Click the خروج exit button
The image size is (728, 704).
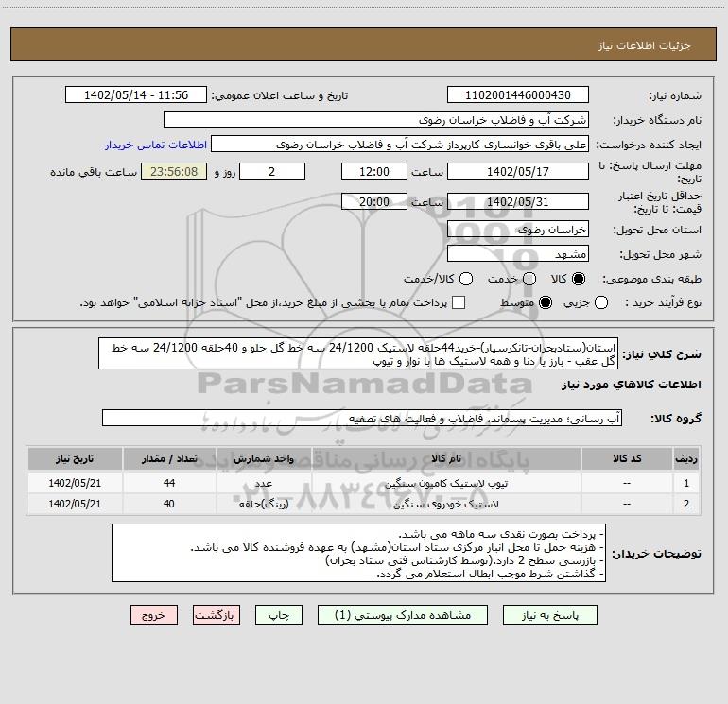coord(154,615)
